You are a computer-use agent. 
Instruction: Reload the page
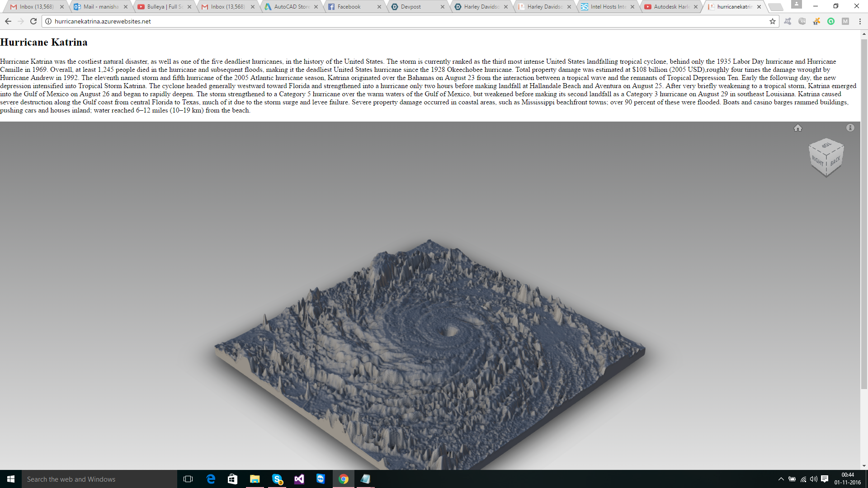coord(33,21)
